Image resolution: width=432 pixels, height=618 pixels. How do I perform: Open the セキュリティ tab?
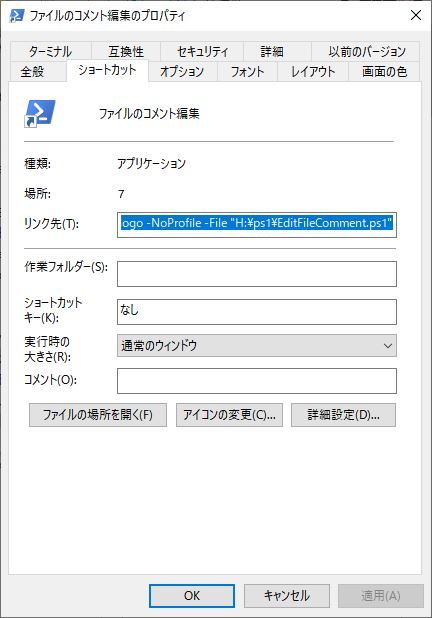[x=202, y=51]
